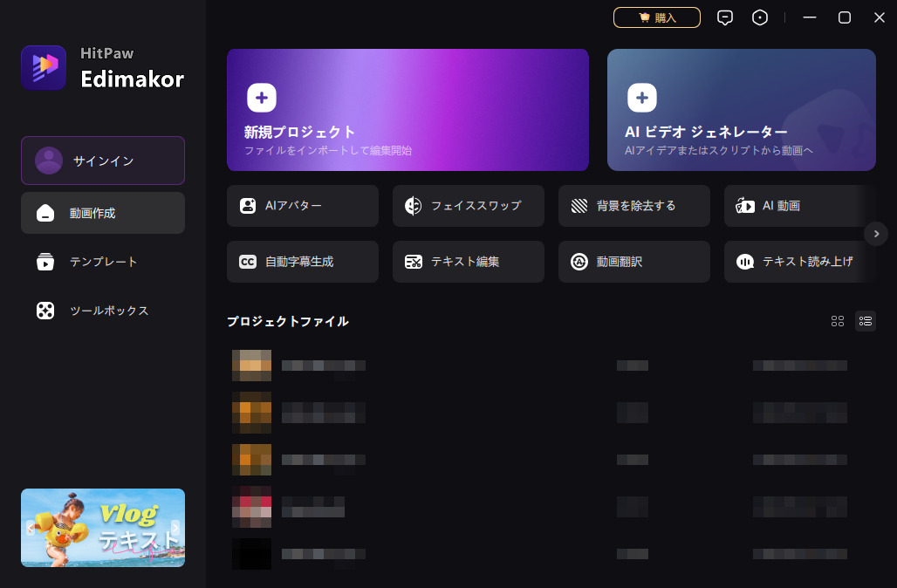Viewport: 897px width, 588px height.
Task: Open the help hexagon menu
Action: pyautogui.click(x=760, y=17)
